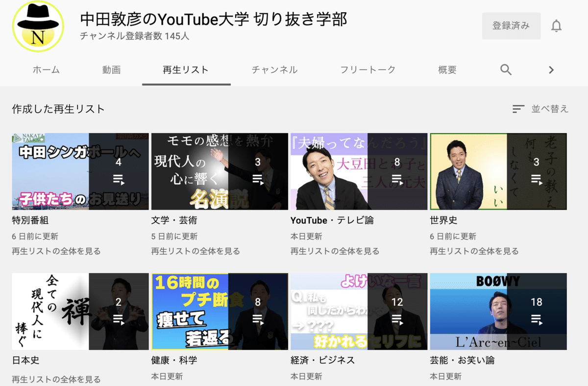Click the playlist queue icon on 世界史 thumbnail

click(x=536, y=180)
